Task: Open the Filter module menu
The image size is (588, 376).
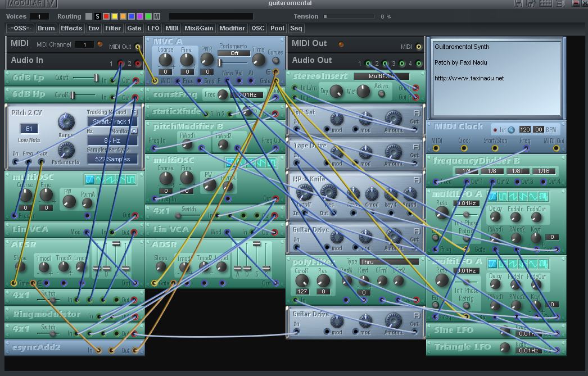Action: coord(113,28)
